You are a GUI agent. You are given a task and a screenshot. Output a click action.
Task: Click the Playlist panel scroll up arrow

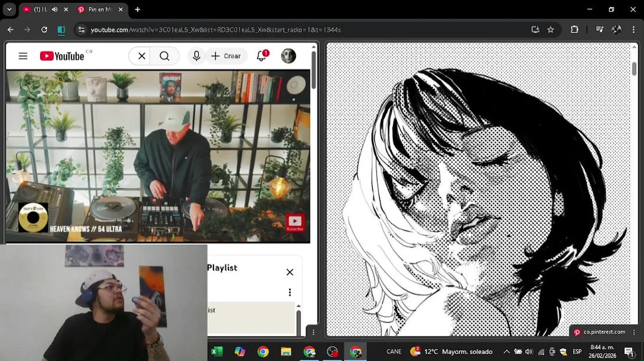point(298,306)
